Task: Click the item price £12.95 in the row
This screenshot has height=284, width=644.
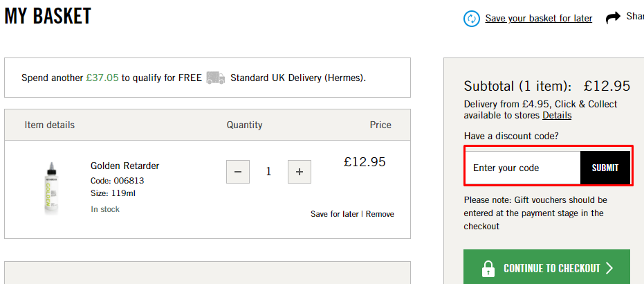Action: tap(365, 162)
